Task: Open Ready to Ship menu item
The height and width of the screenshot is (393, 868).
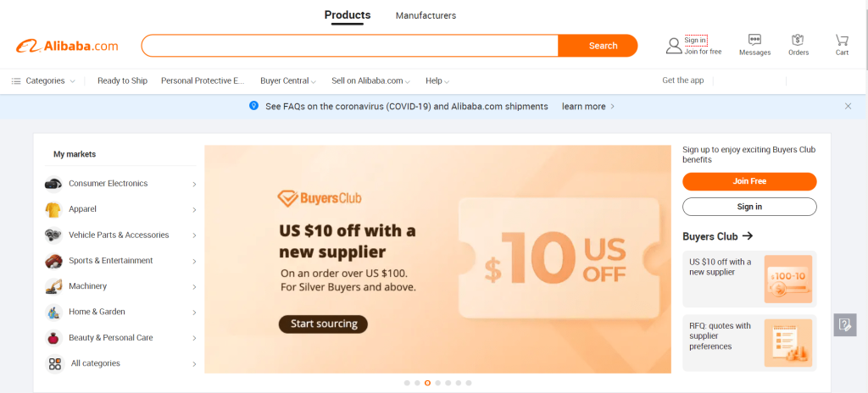Action: 122,80
